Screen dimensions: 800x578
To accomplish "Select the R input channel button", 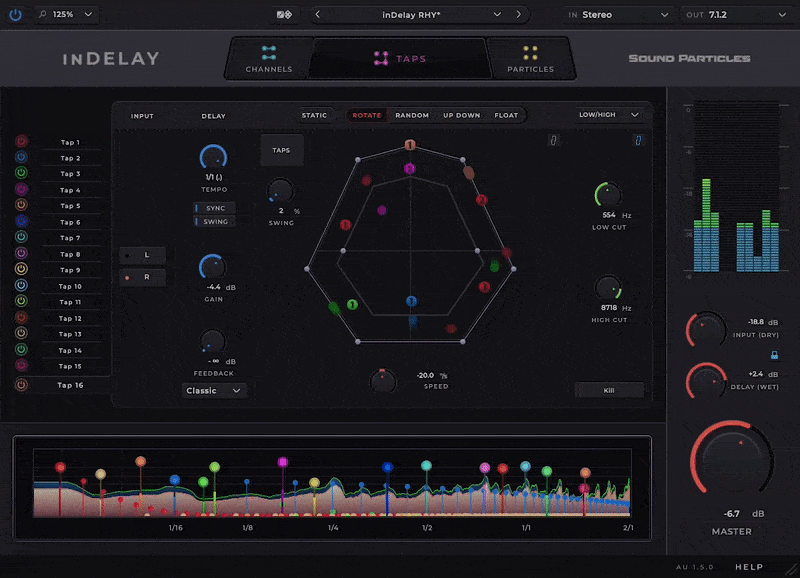I will click(x=142, y=278).
